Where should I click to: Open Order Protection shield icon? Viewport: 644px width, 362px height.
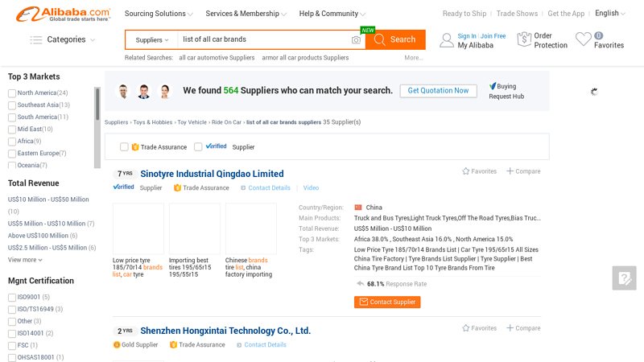(x=524, y=39)
